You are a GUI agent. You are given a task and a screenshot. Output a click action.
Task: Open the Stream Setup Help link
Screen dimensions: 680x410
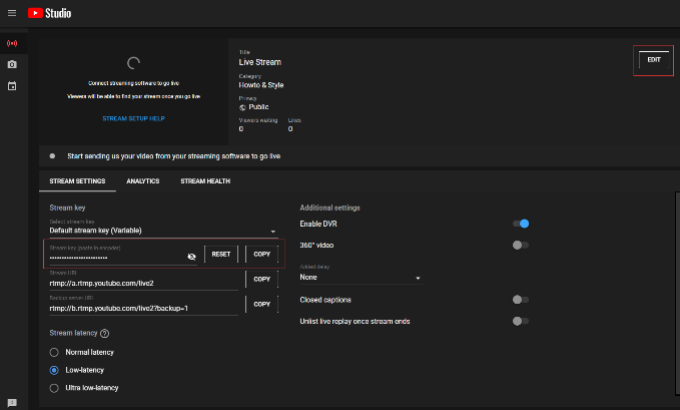point(133,118)
